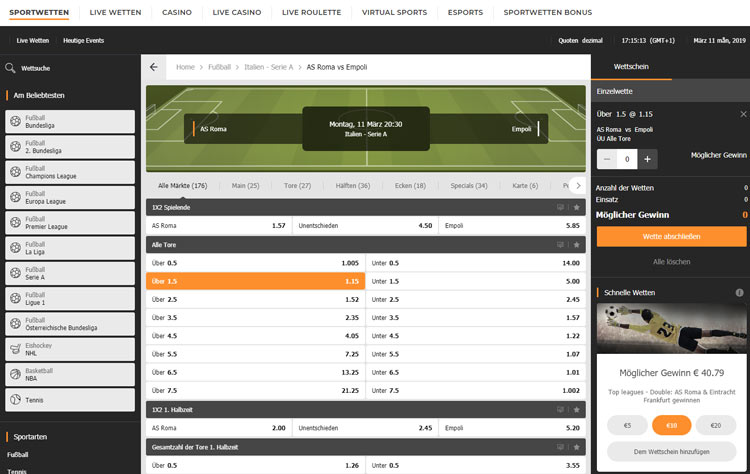Switch to the Main (25) market tab
750x474 pixels.
pyautogui.click(x=245, y=186)
